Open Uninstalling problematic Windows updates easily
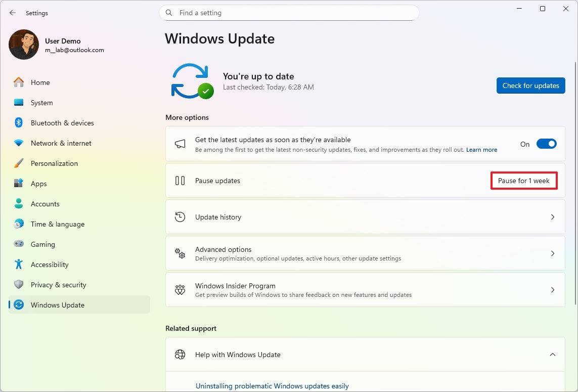578x392 pixels. [x=272, y=386]
